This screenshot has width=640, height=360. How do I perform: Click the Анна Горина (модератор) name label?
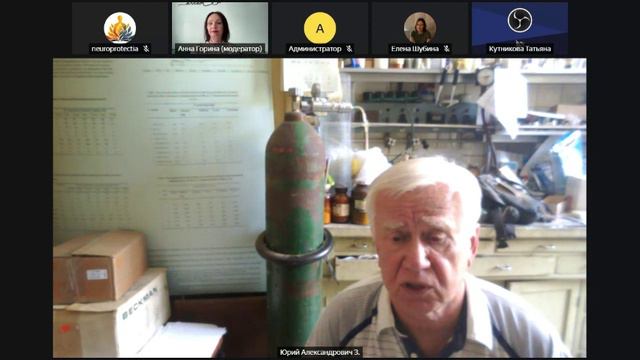pyautogui.click(x=220, y=49)
